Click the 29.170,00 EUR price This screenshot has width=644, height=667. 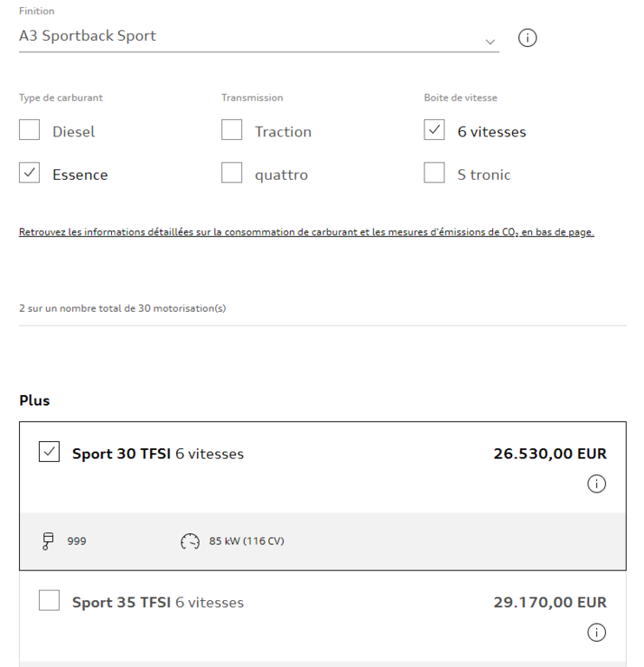(549, 602)
